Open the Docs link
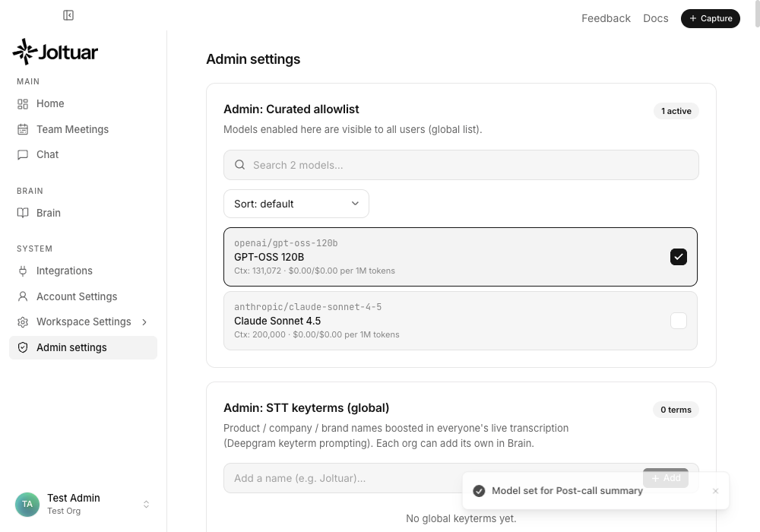Viewport: 760px width, 532px height. (x=656, y=18)
